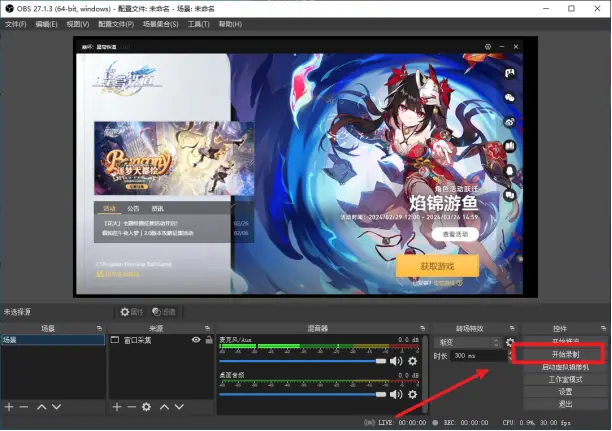Viewport: 612px width, 431px height.
Task: Open the 工具(T) menu
Action: pyautogui.click(x=199, y=24)
